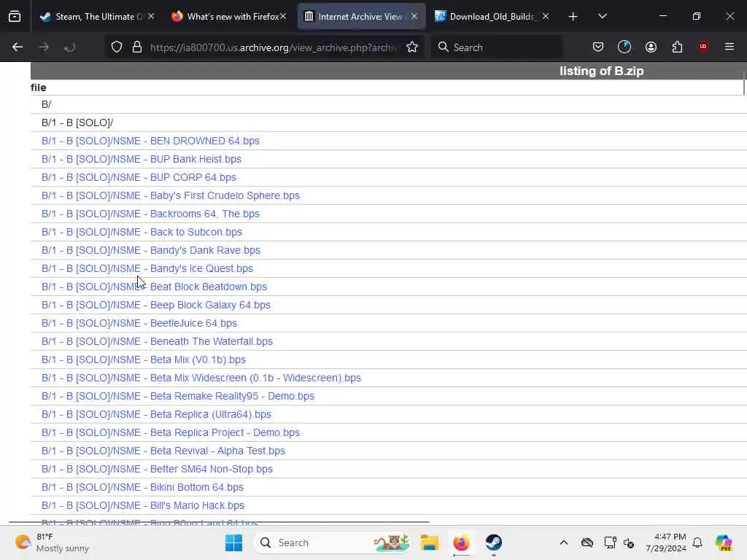747x560 pixels.
Task: Open Steam from the taskbar
Action: (494, 542)
